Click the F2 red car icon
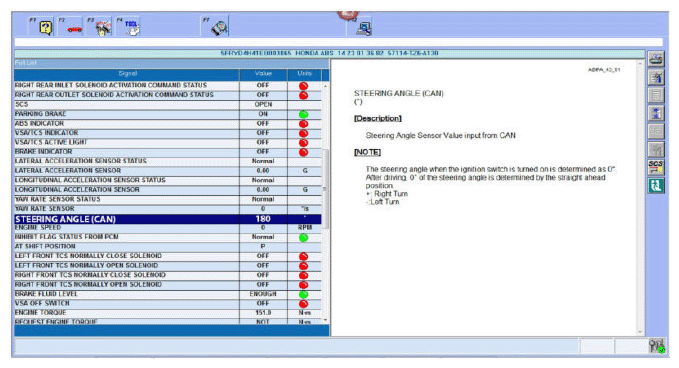This screenshot has height=368, width=679. tap(71, 27)
